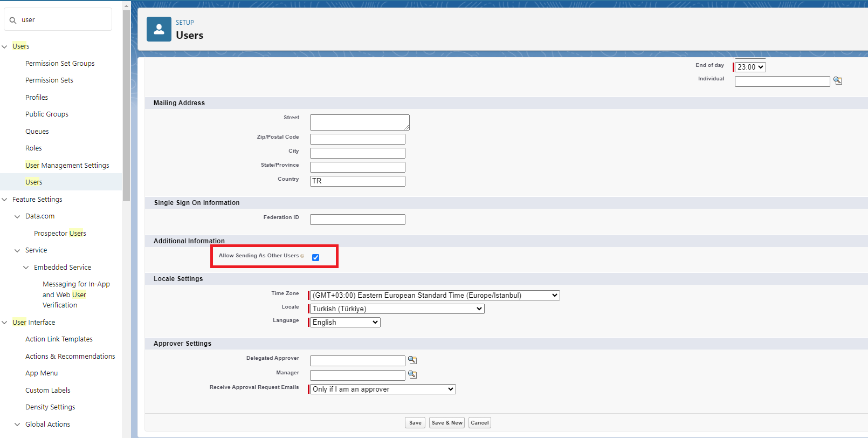Viewport: 868px width, 438px height.
Task: Cancel editing the user
Action: tap(479, 423)
